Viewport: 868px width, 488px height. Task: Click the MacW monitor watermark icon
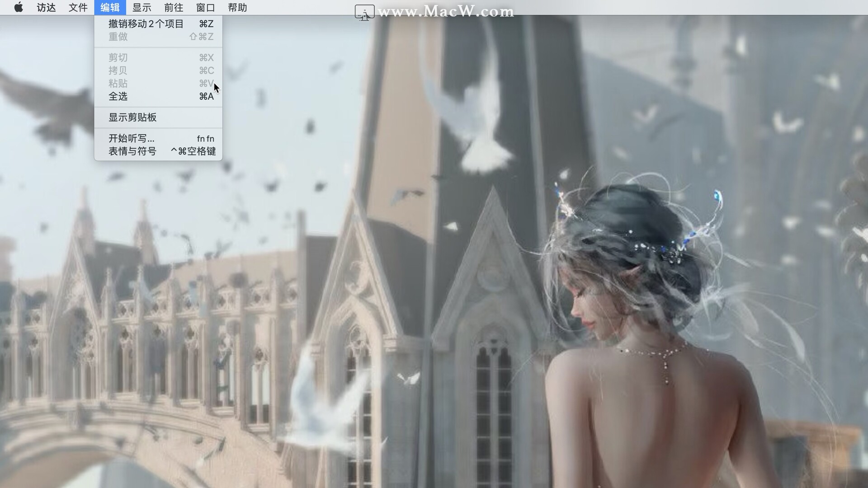(x=364, y=12)
